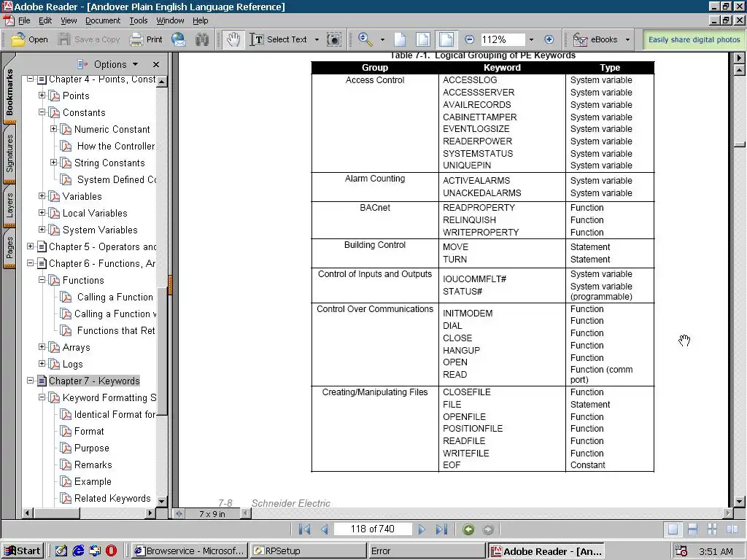Choose the Fit Width icon
747x560 pixels.
(x=446, y=39)
